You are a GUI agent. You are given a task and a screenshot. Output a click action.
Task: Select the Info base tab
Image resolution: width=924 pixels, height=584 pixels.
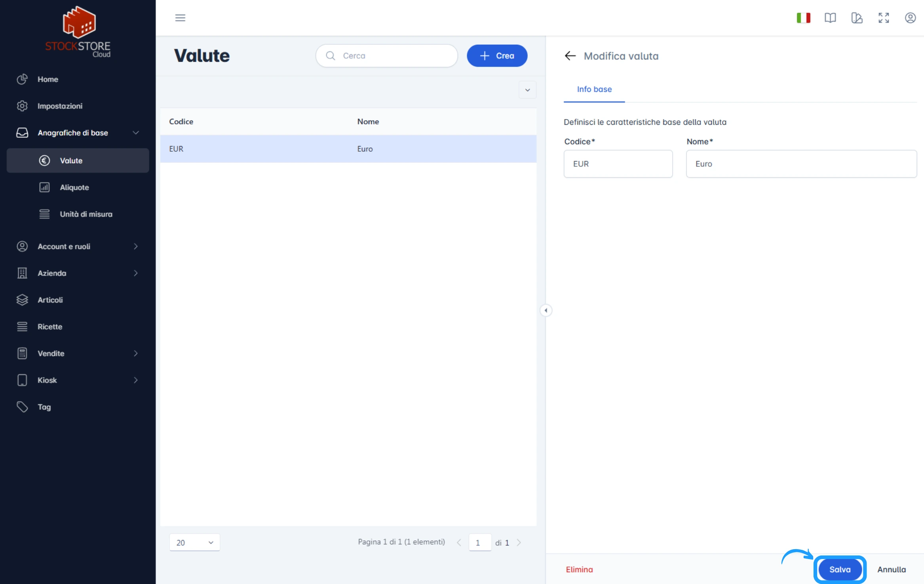[594, 89]
